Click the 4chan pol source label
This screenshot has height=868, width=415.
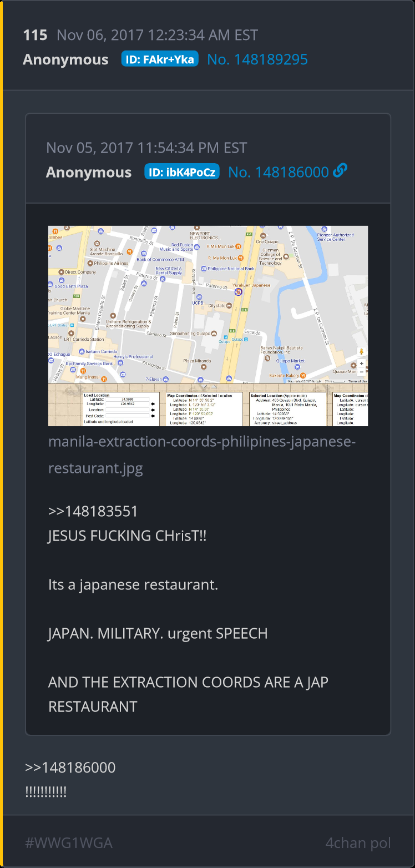tap(358, 843)
